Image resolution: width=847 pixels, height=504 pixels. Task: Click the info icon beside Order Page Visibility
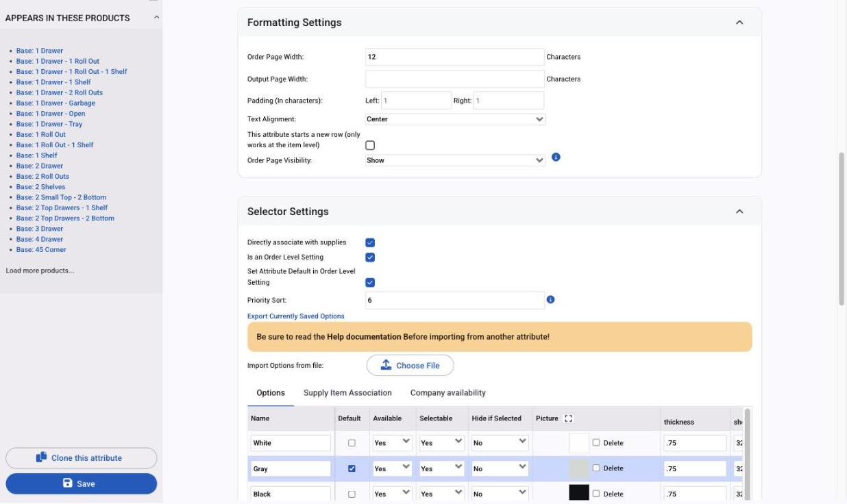[x=556, y=157]
